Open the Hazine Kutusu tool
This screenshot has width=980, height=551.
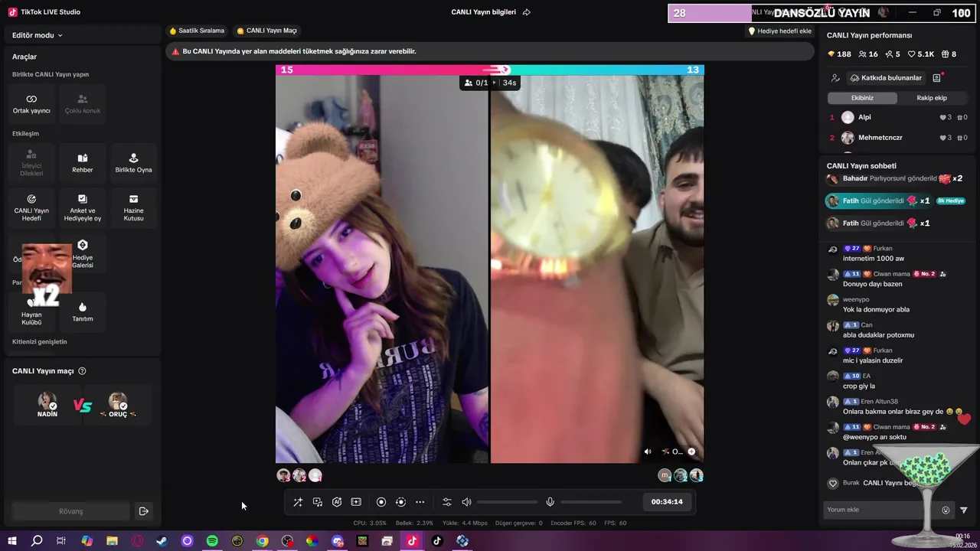tap(133, 207)
